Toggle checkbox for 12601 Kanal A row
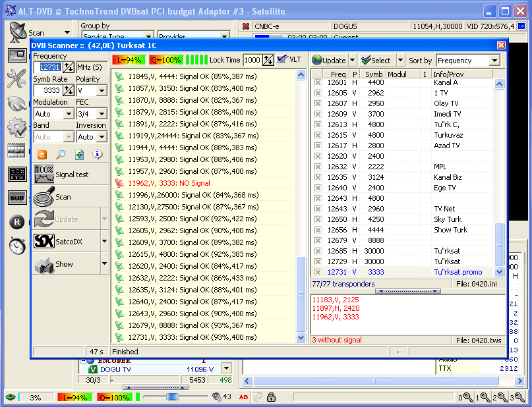Screen dimensions: 532x407 tap(318, 82)
